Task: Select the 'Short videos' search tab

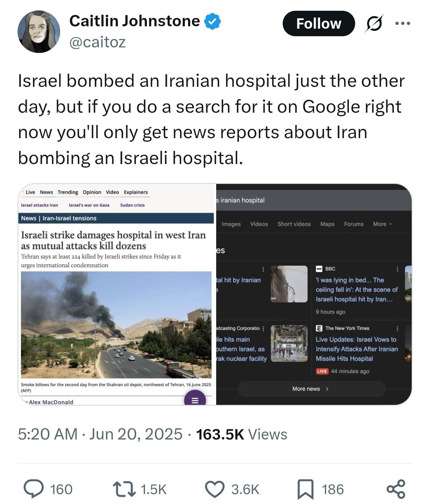Action: [294, 224]
